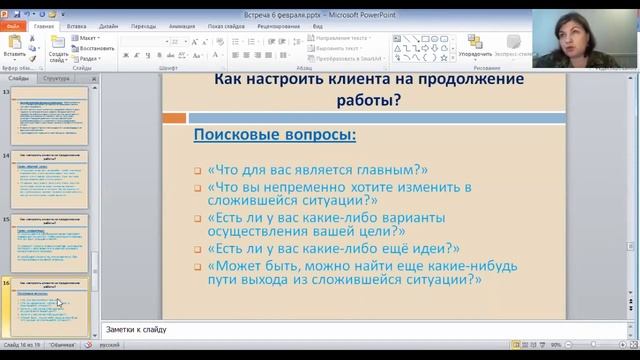Open the Рецензирование tab
Screen dimensions: 640x360
pyautogui.click(x=278, y=26)
